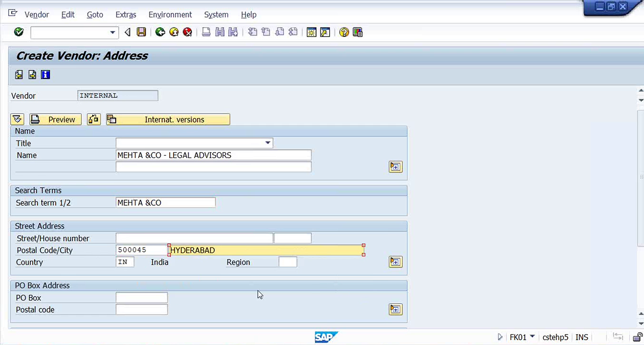644x345 pixels.
Task: Open the Environment menu
Action: tap(170, 15)
